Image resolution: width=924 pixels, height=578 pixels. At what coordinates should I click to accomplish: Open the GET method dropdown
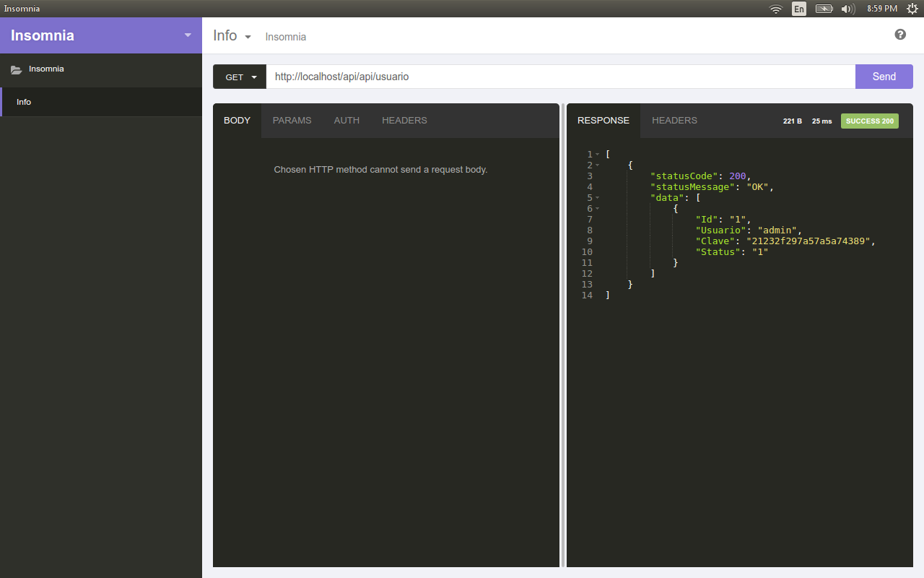239,76
